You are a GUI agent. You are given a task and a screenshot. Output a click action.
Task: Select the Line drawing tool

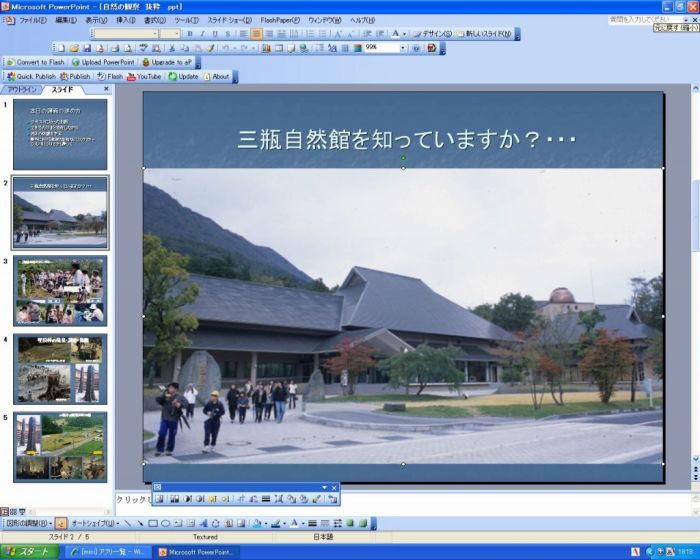click(x=127, y=523)
